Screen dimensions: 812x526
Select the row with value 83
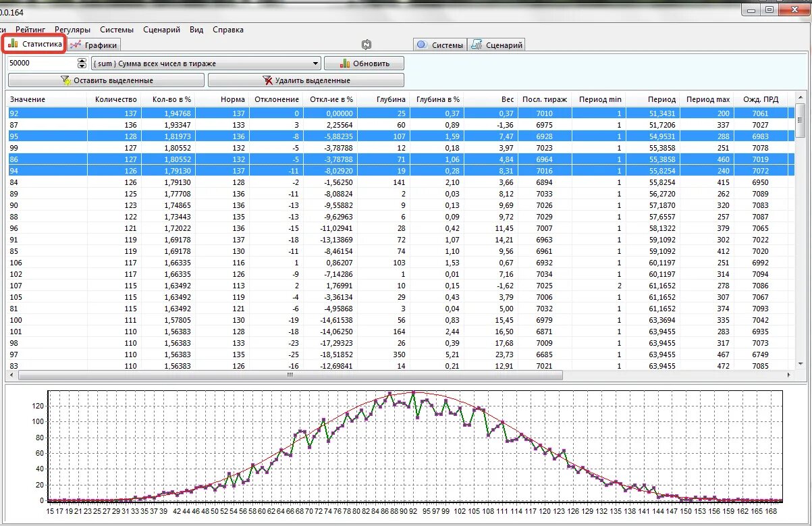pyautogui.click(x=401, y=366)
